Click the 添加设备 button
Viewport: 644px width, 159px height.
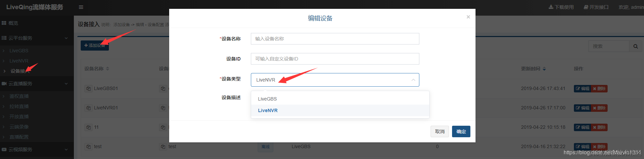tap(95, 46)
